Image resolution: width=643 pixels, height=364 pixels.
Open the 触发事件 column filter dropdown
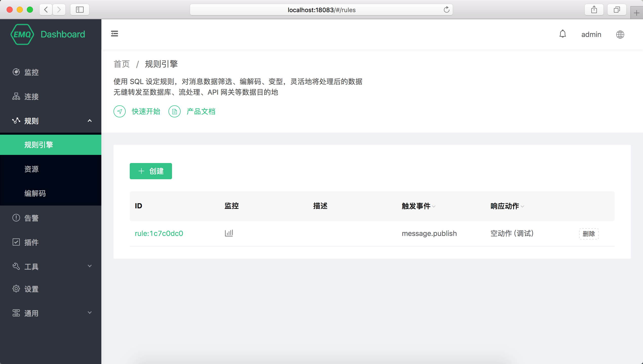(x=434, y=207)
